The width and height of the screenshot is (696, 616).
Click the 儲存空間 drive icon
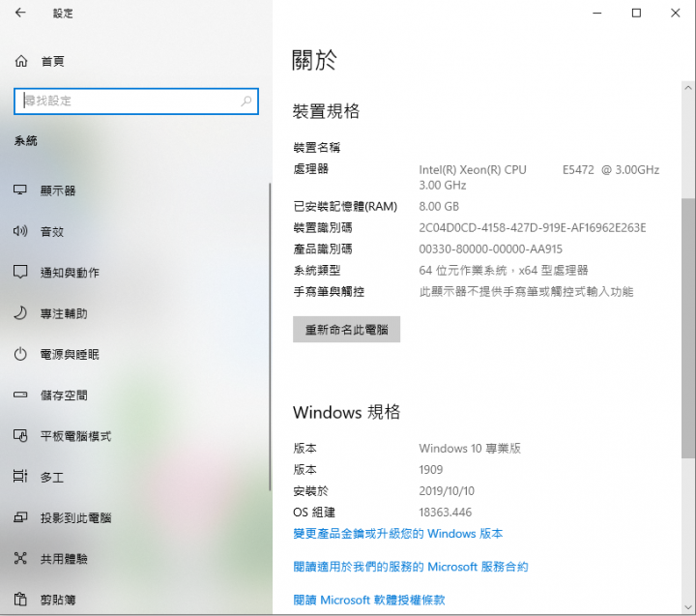[x=20, y=395]
